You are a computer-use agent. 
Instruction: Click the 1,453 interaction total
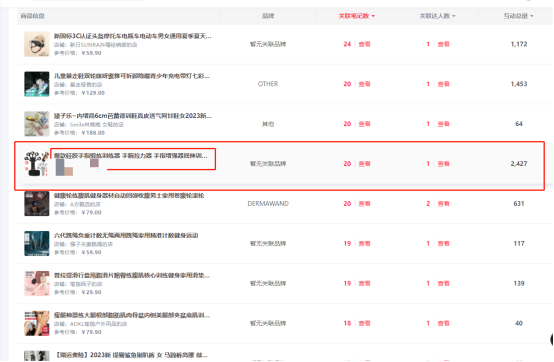tap(519, 84)
